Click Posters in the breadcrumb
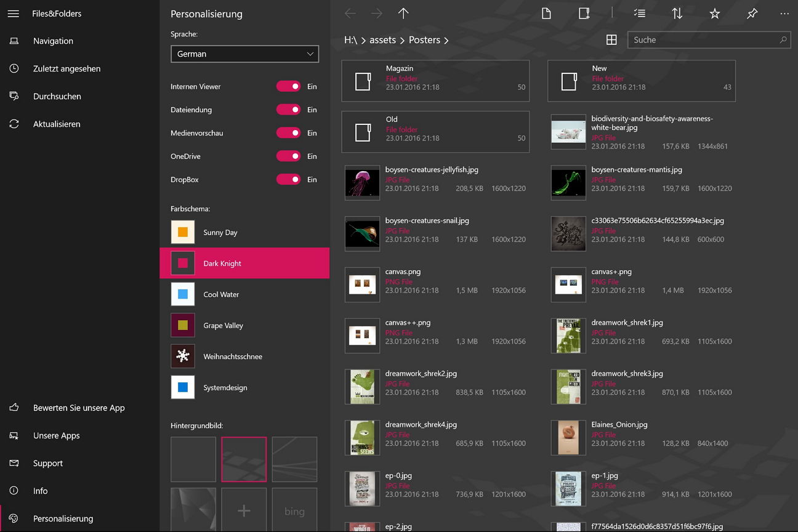Viewport: 798px width, 532px height. (425, 40)
